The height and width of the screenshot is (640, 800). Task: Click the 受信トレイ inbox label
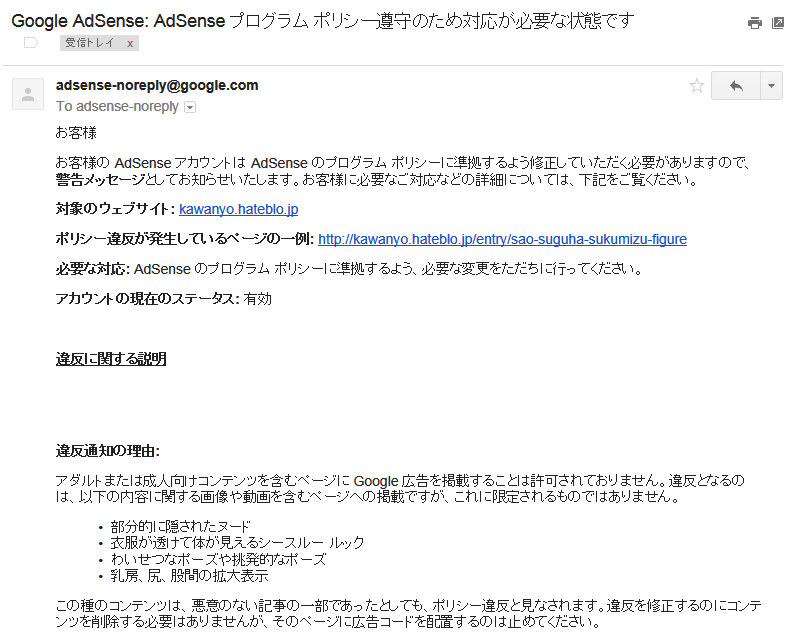tap(90, 43)
